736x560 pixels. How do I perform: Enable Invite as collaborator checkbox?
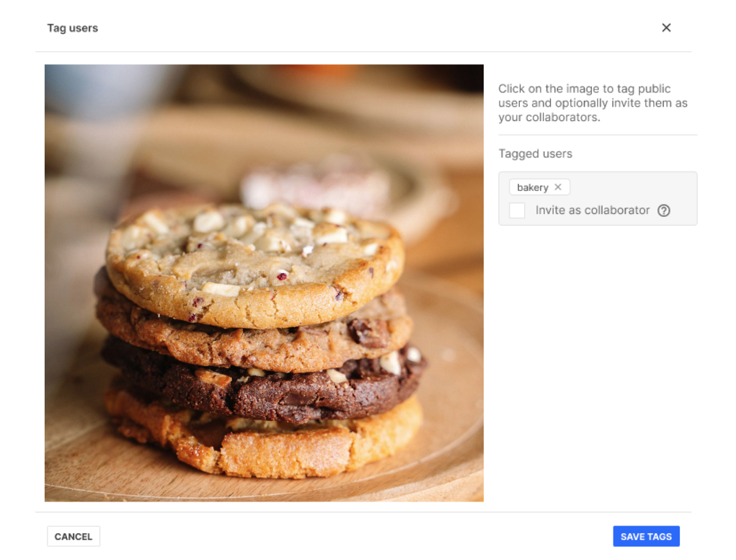(x=517, y=210)
